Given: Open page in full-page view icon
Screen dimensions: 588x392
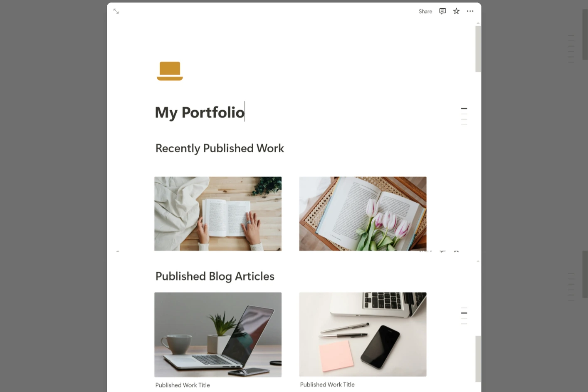Looking at the screenshot, I should pos(116,11).
